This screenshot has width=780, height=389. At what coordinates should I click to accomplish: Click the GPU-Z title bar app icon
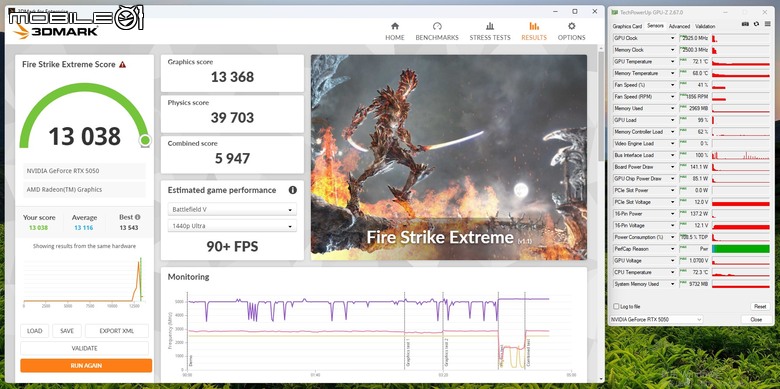point(615,12)
